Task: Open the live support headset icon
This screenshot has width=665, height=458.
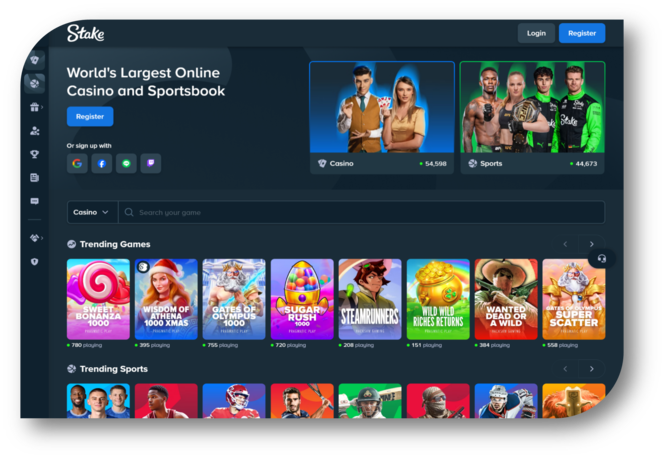Action: pos(601,258)
